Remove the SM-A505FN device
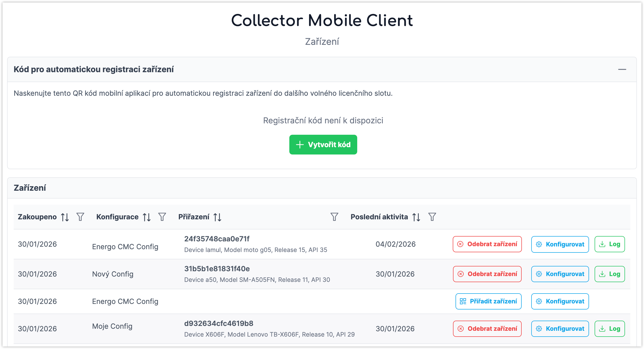Screen dimensions: 644x349 (487, 274)
